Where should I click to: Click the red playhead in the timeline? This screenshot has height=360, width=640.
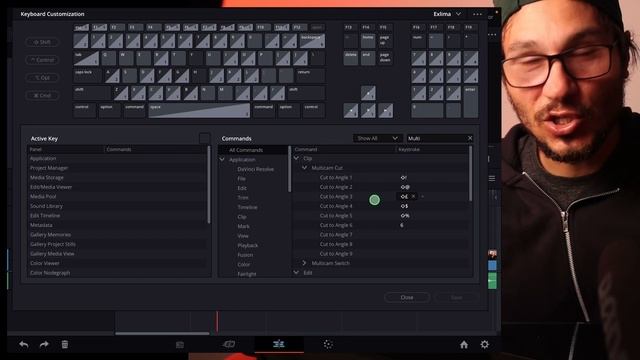coord(217,322)
